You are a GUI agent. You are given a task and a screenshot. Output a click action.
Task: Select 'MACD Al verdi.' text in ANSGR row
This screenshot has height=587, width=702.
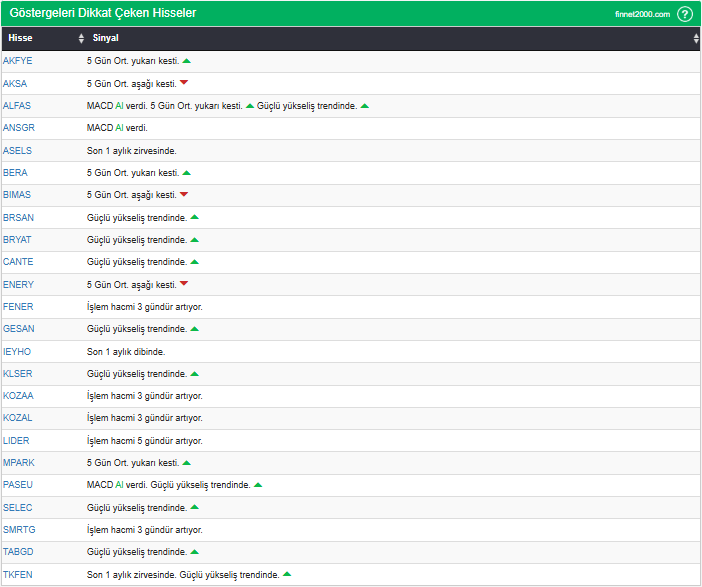(x=117, y=128)
